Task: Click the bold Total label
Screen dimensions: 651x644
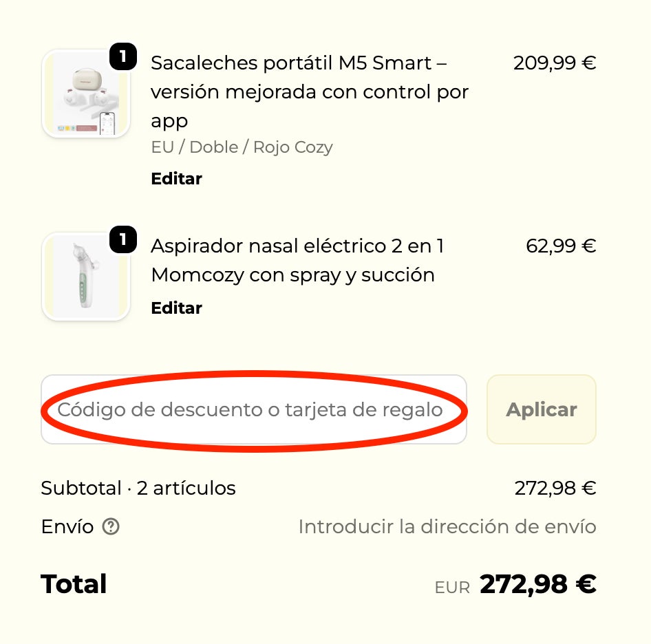Action: click(74, 585)
